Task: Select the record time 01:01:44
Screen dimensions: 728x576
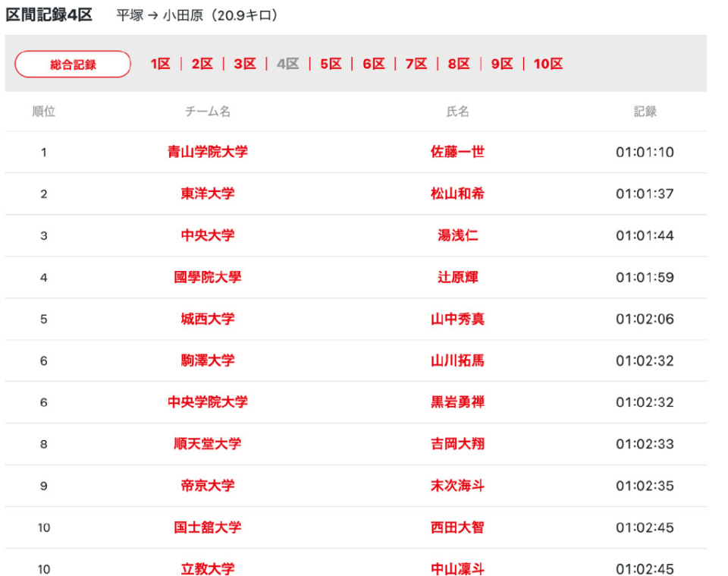Action: click(x=645, y=235)
